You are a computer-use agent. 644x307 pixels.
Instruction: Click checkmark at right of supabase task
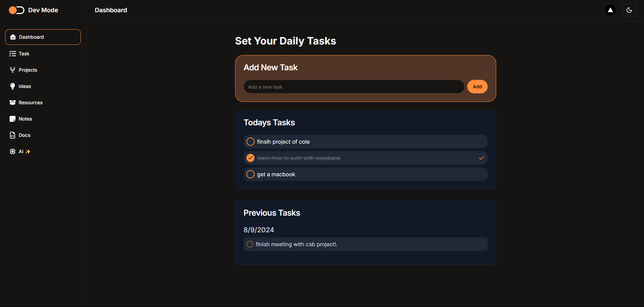coord(481,158)
